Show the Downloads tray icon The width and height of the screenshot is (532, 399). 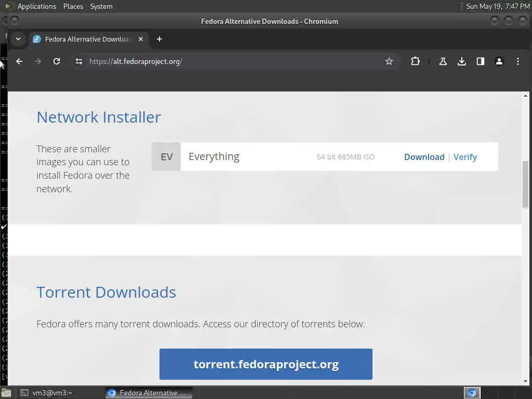click(461, 61)
